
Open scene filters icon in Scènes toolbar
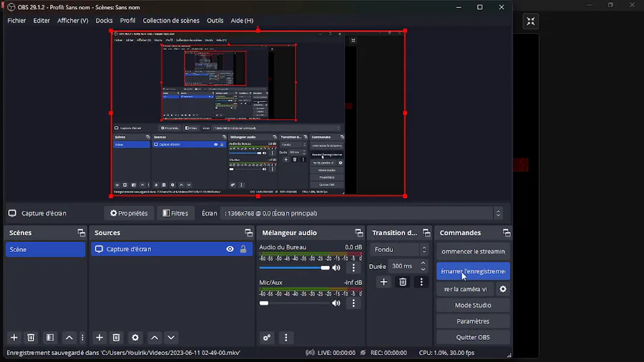49,338
